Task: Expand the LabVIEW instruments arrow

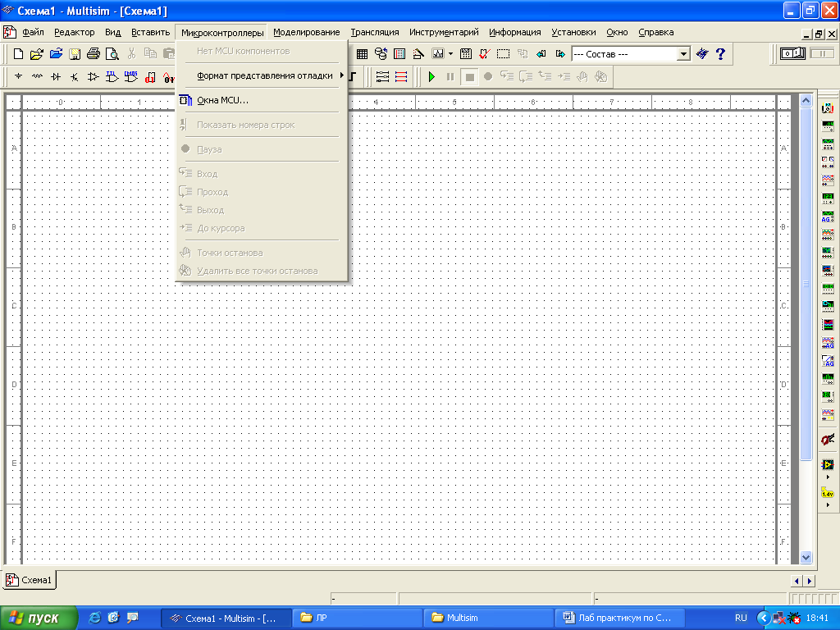Action: coord(828,477)
